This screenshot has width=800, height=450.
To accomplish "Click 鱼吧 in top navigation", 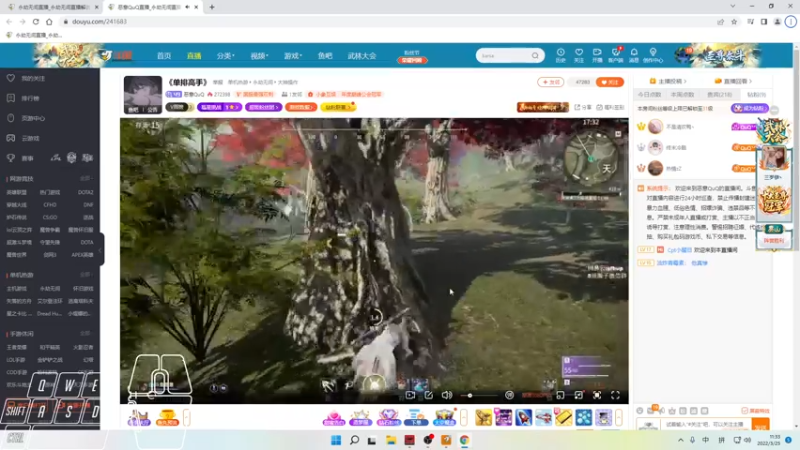I will tap(325, 56).
